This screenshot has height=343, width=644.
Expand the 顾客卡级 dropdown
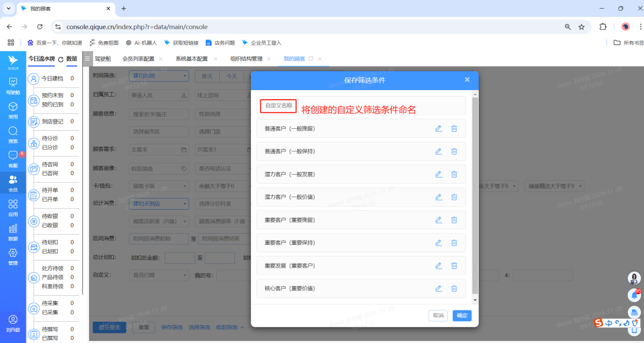click(x=159, y=186)
